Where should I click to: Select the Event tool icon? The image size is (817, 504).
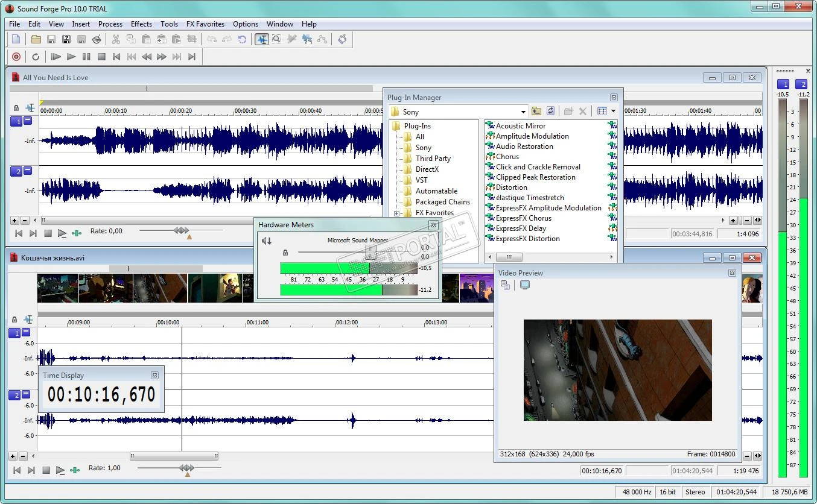(307, 39)
